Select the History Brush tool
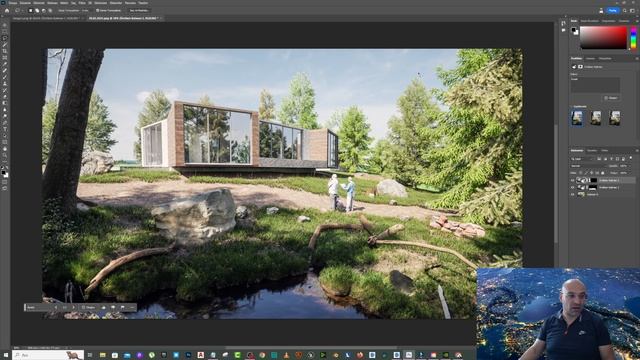Screen dimensions: 640x360 [5, 90]
